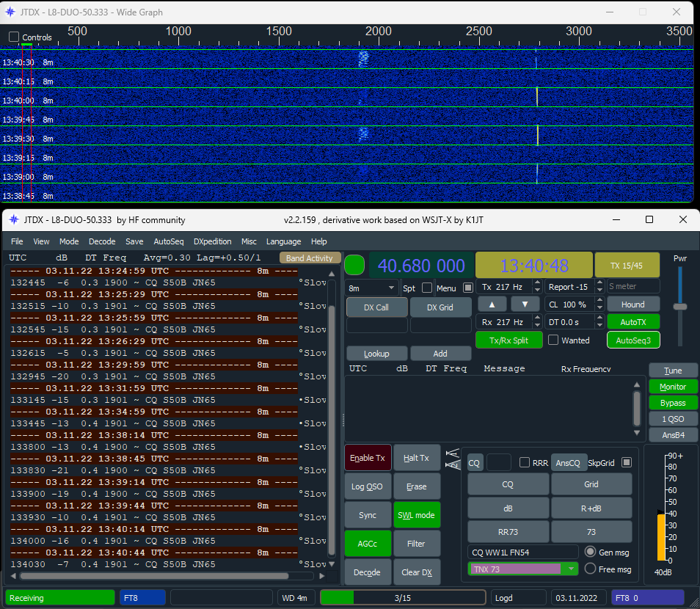Increase the DT 0.0 s value with up spinner
Image resolution: width=700 pixels, height=609 pixels.
[600, 318]
